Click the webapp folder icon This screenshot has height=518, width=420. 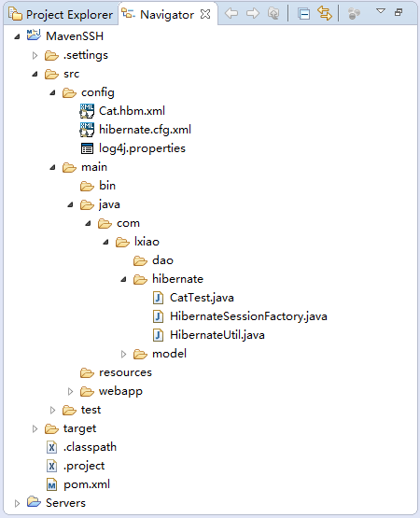coord(87,391)
